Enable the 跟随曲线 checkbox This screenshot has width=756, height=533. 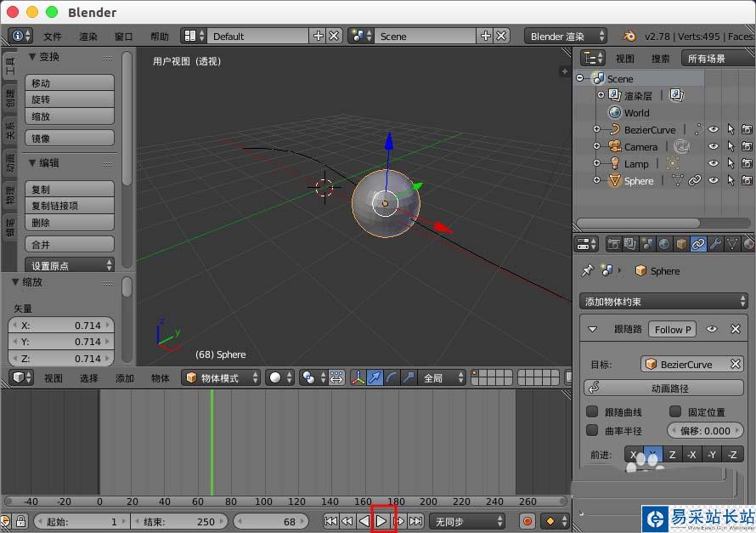pos(592,411)
